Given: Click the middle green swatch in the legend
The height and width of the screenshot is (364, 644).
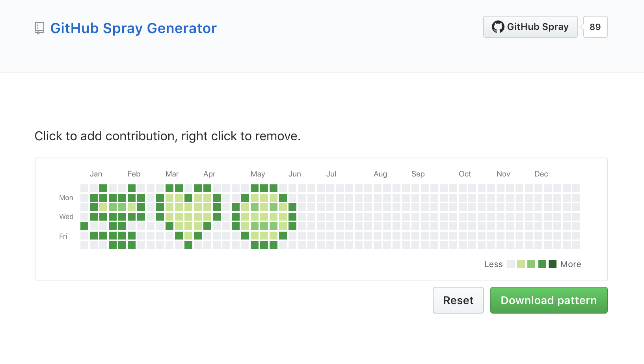Looking at the screenshot, I should pos(531,264).
